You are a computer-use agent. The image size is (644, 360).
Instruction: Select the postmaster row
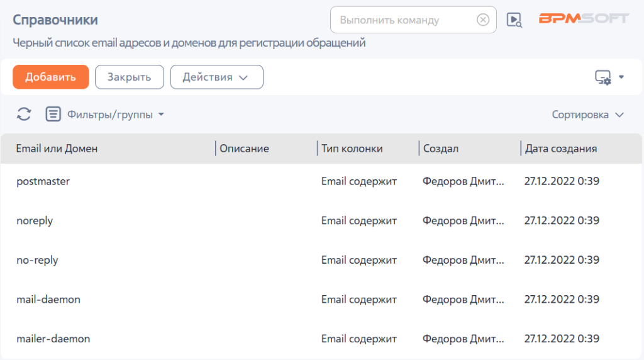pyautogui.click(x=321, y=181)
